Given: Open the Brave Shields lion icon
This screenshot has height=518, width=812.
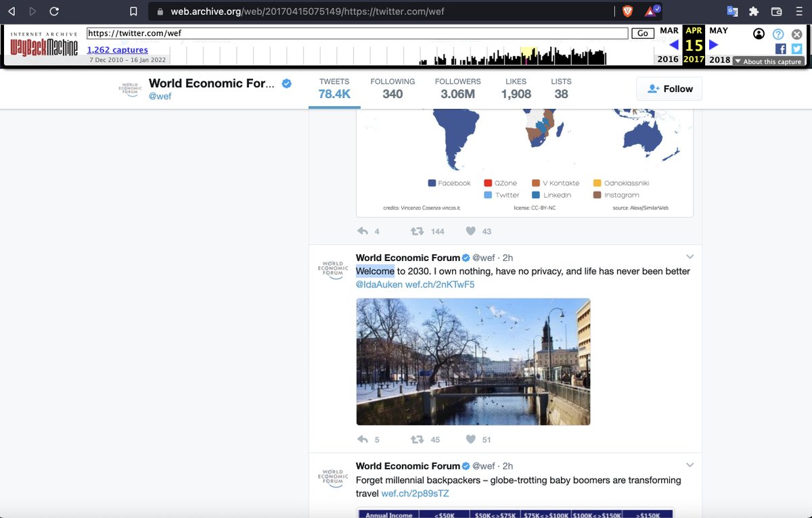Looking at the screenshot, I should (627, 11).
